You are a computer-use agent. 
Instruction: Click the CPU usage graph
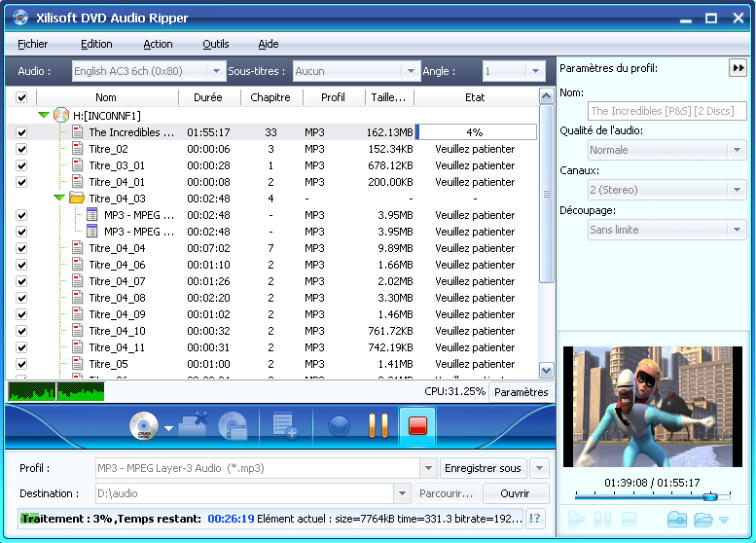tap(56, 391)
